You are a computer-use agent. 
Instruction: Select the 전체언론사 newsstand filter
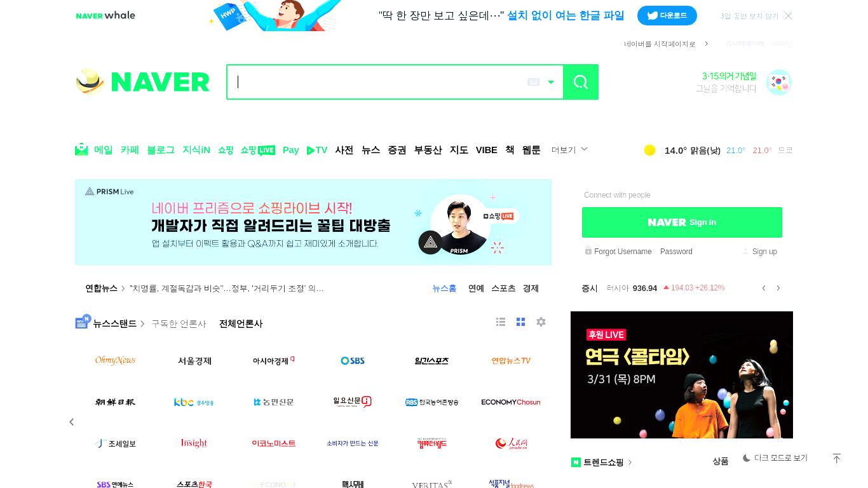(241, 323)
